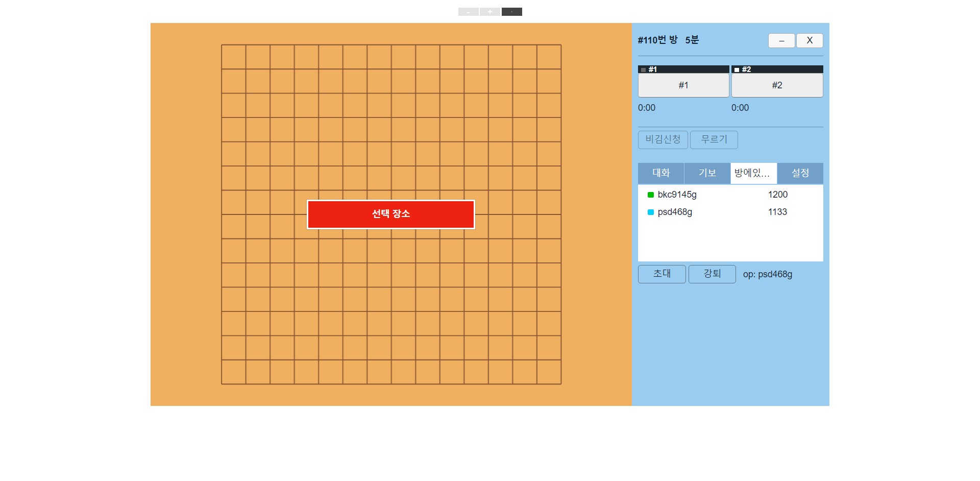This screenshot has height=481, width=980.
Task: Click the dark dot button above board
Action: (511, 12)
